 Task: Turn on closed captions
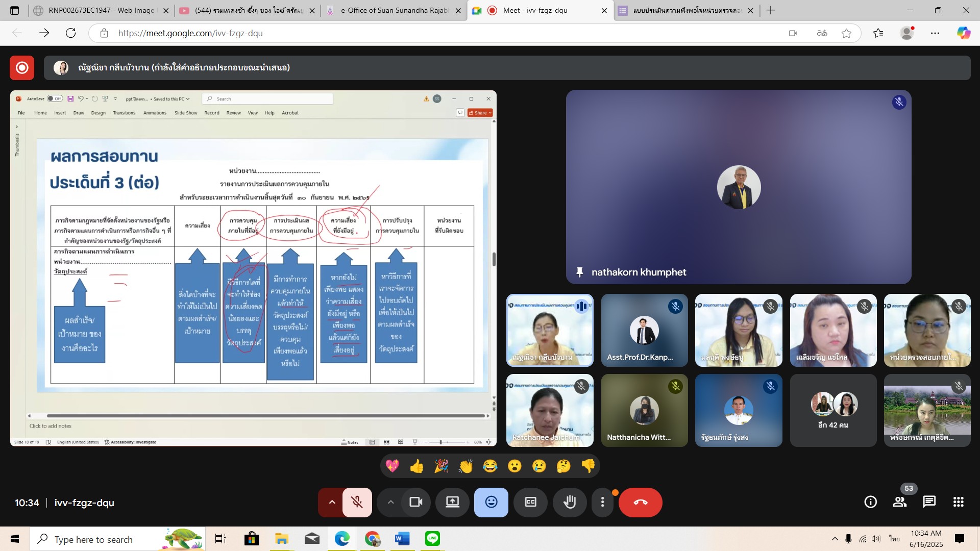(x=531, y=503)
